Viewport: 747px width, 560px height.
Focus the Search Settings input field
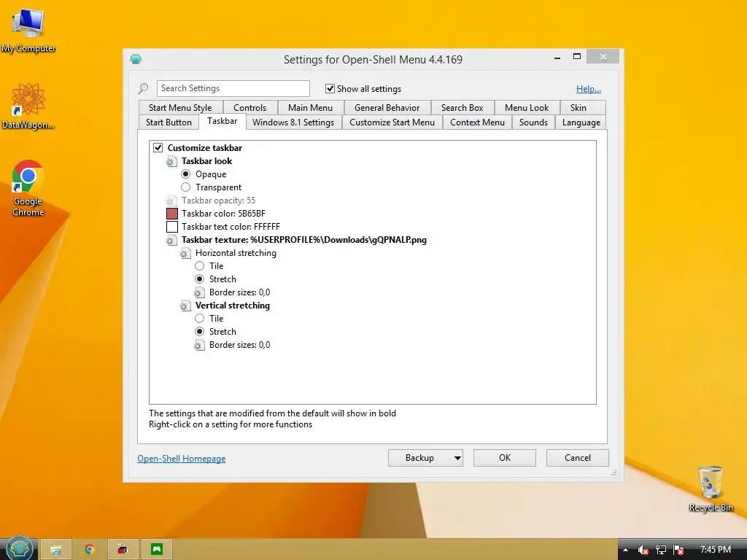pos(233,88)
